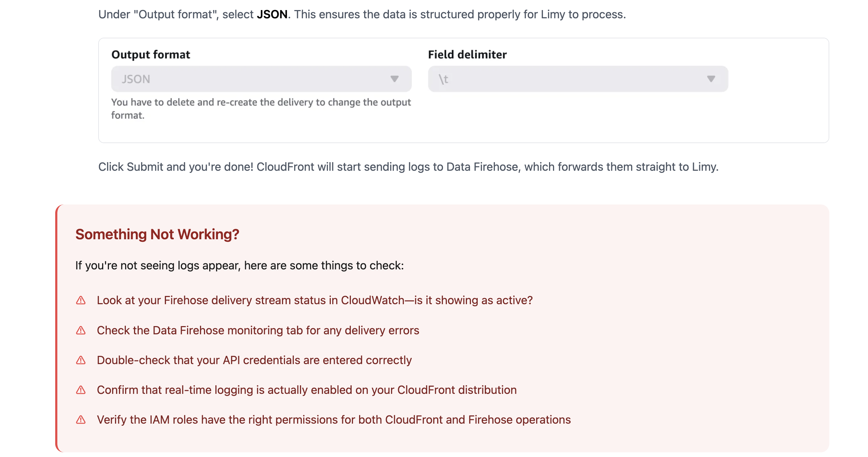Click the "Field delimiter" field label
This screenshot has width=868, height=457.
(467, 55)
